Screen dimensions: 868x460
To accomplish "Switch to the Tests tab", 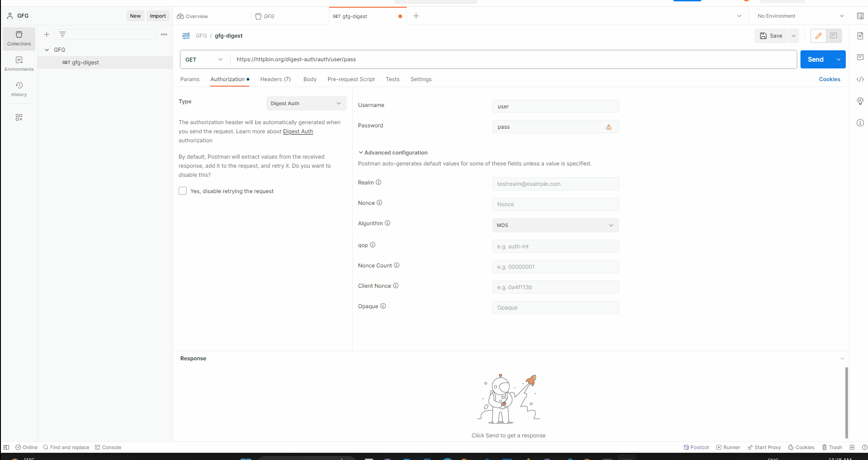I will 393,79.
